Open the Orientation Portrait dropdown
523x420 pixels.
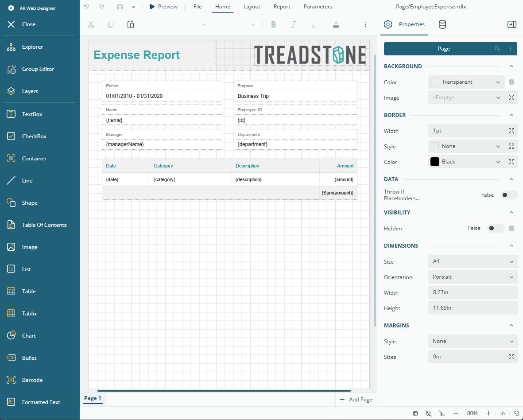(473, 277)
